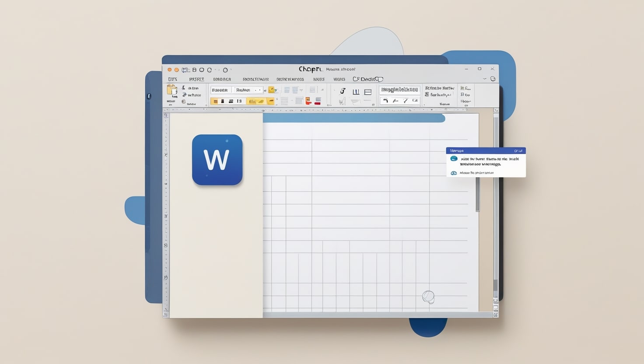Open the font size dropdown with arrows
This screenshot has height=364, width=644.
pos(248,90)
